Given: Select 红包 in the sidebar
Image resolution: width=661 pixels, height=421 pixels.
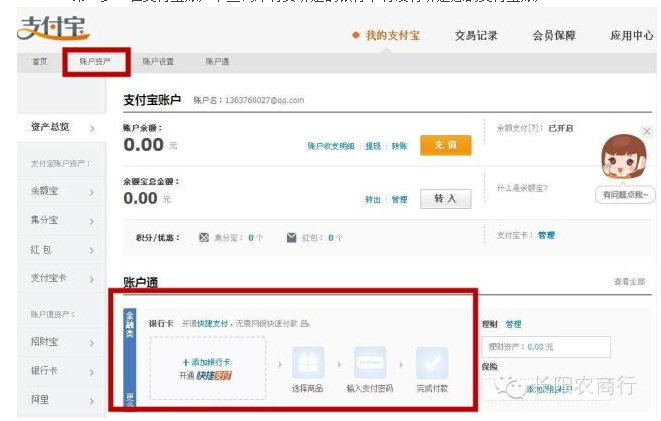Looking at the screenshot, I should click(41, 249).
